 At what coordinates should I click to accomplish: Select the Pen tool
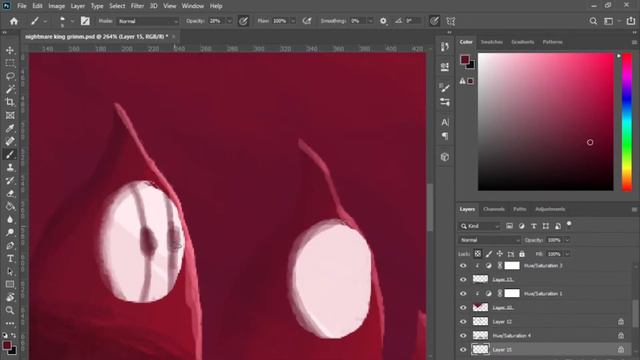10,246
